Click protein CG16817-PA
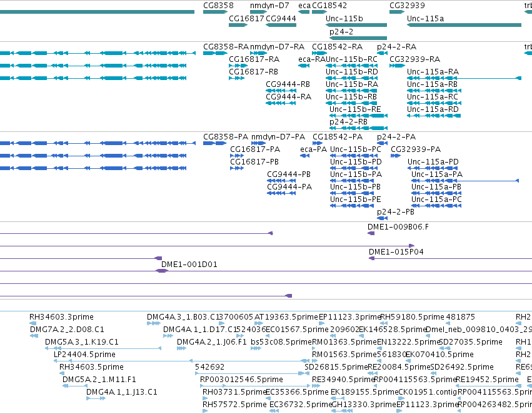This screenshot has height=414, width=532. point(237,156)
